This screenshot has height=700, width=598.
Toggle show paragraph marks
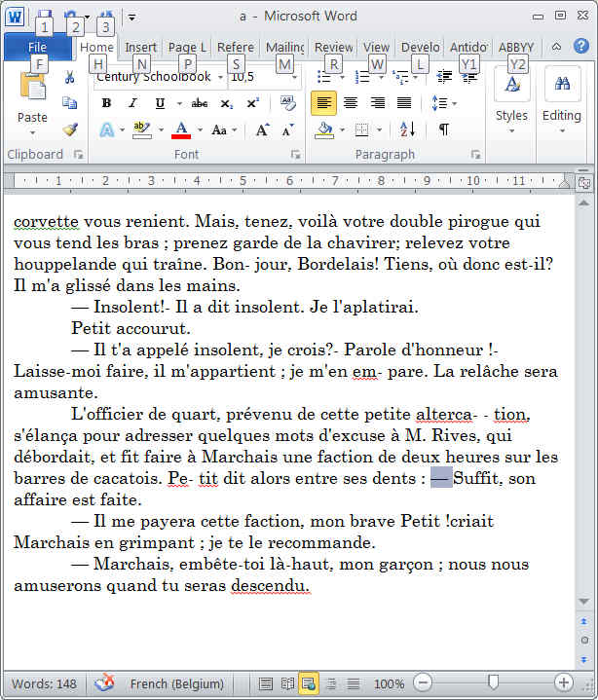click(x=444, y=129)
